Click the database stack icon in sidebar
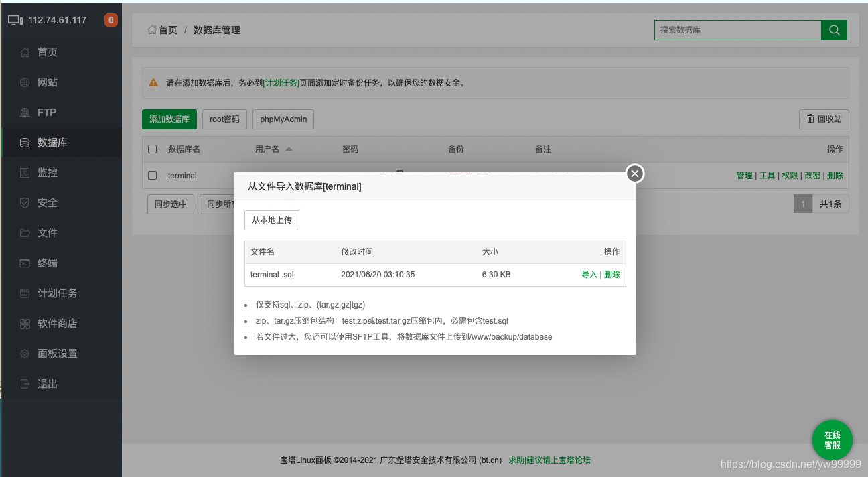868x477 pixels. tap(25, 143)
